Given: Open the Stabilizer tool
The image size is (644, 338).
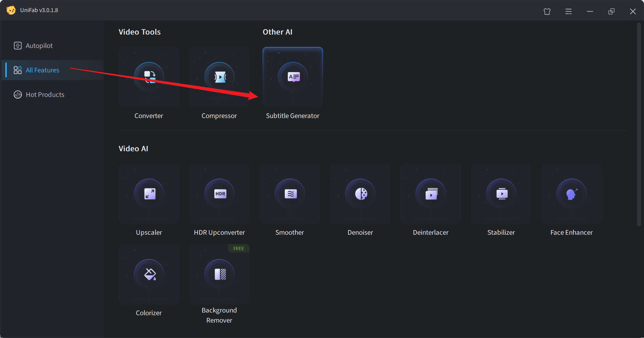Looking at the screenshot, I should (501, 194).
